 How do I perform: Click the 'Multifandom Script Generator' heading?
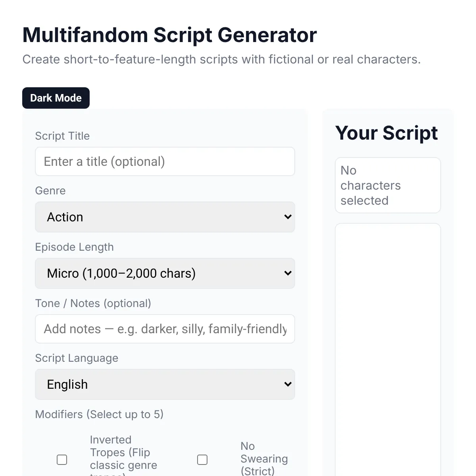click(x=169, y=35)
